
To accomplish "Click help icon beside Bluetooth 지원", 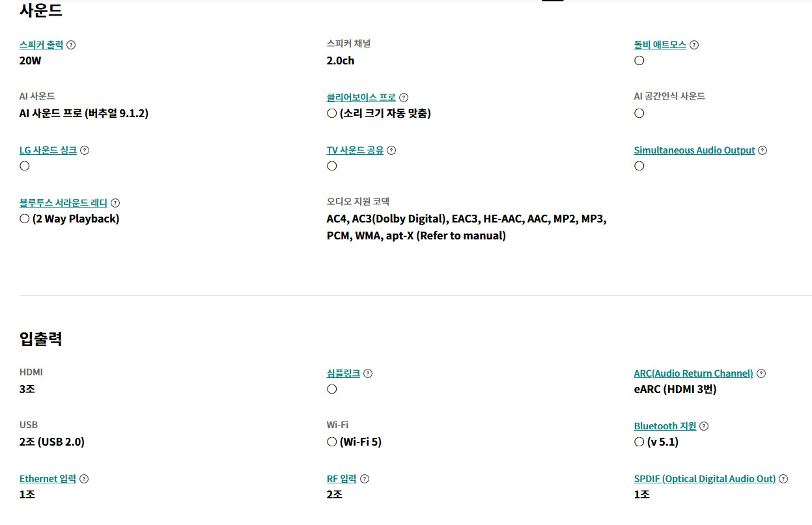I will click(x=704, y=426).
